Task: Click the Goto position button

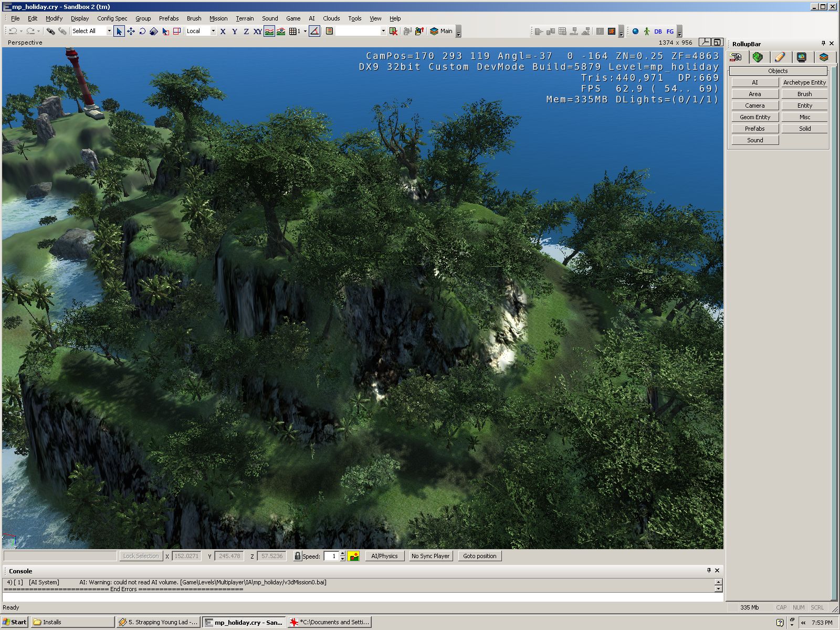Action: coord(480,556)
